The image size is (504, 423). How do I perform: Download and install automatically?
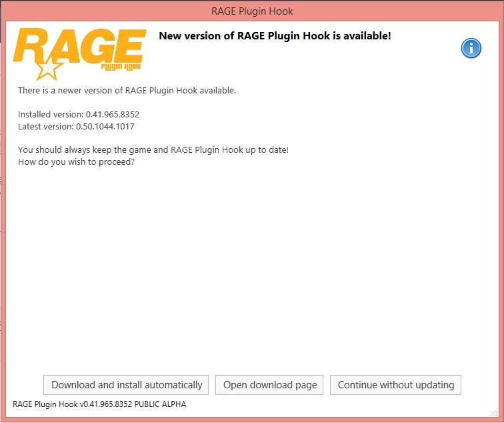[126, 385]
